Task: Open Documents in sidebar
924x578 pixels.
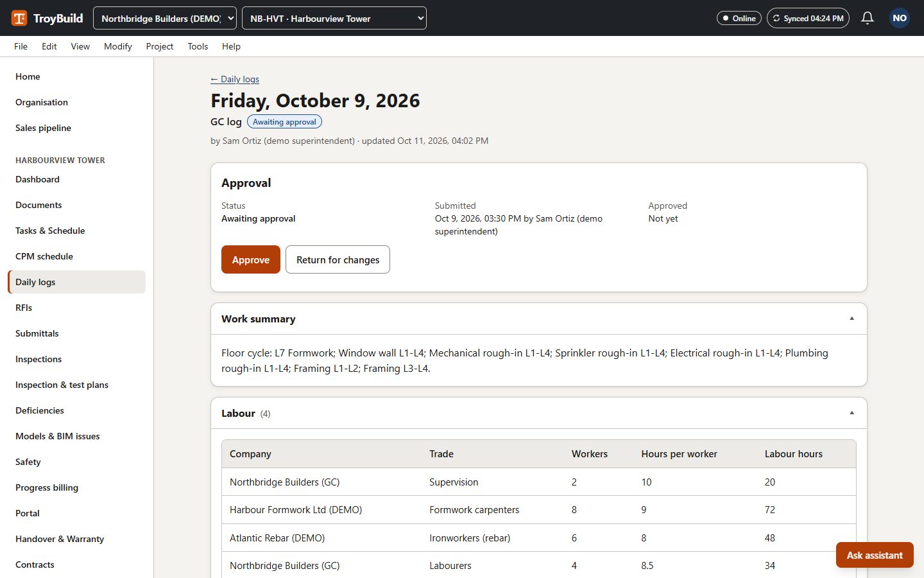Action: pos(77,205)
